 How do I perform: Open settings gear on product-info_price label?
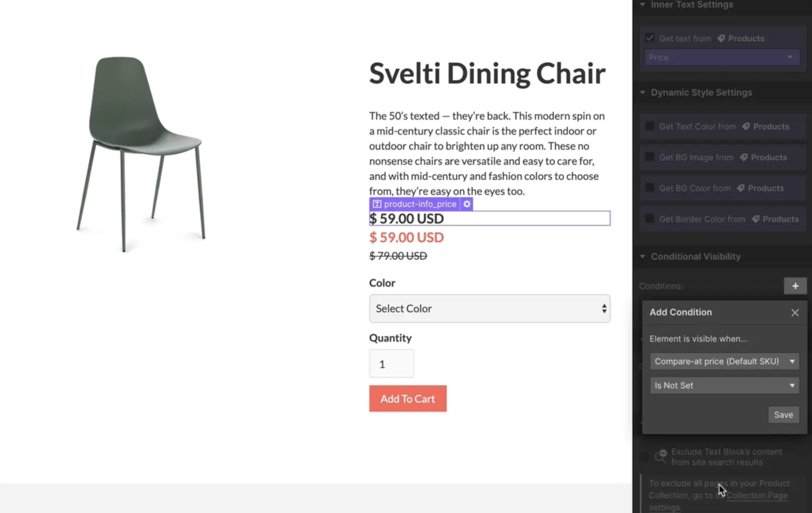467,204
